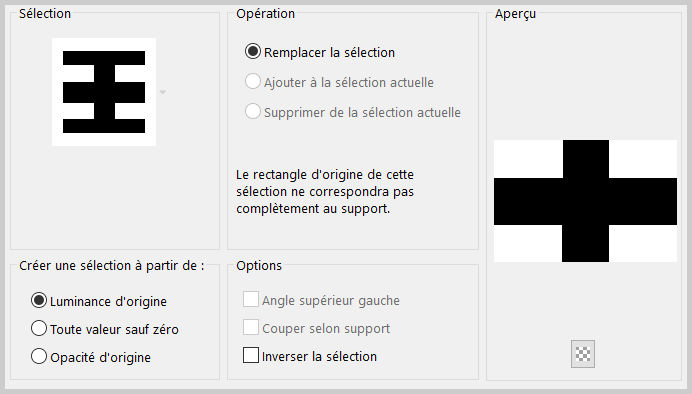This screenshot has width=692, height=394.
Task: Open the dropdown arrow beside the selection thumbnail
Action: click(163, 92)
